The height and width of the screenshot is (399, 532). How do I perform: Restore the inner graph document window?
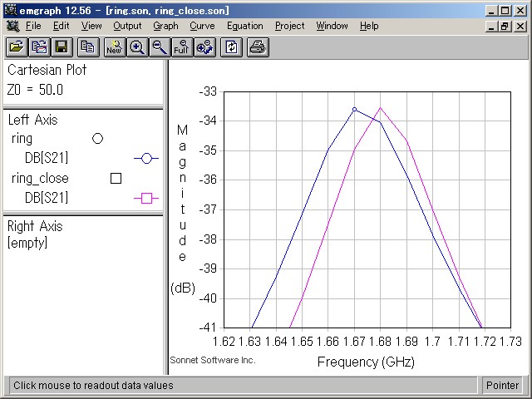[505, 26]
